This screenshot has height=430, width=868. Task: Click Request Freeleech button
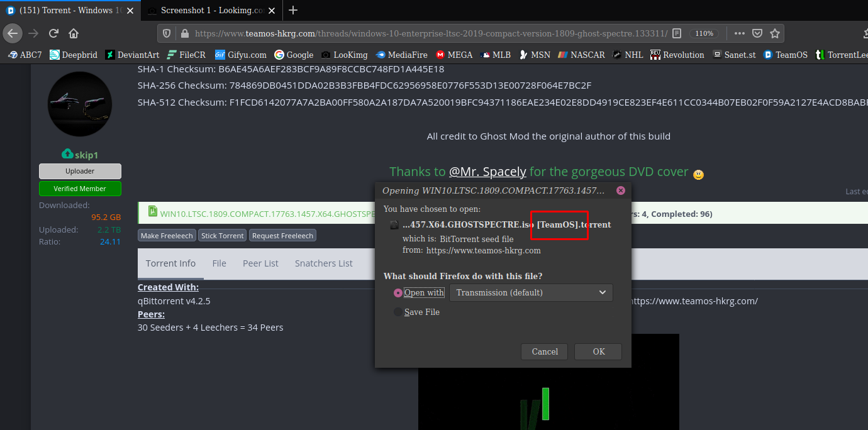(283, 236)
